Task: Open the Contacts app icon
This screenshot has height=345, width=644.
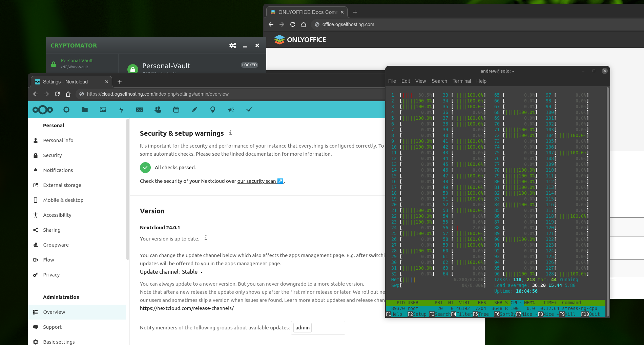Action: click(x=158, y=110)
